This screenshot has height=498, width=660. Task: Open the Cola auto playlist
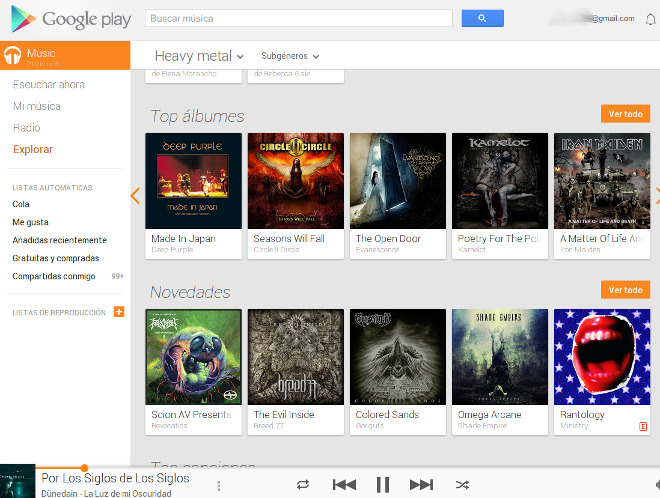coord(21,204)
